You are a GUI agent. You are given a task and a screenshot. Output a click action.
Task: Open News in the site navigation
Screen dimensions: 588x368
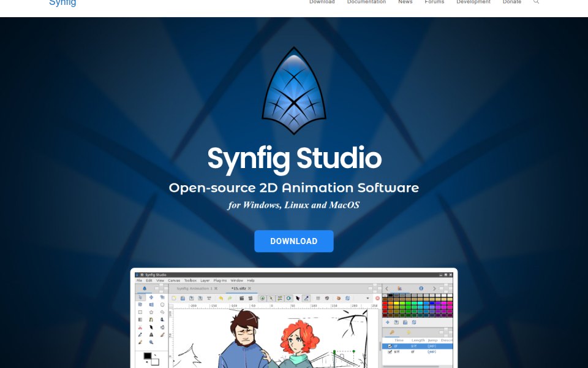tap(405, 2)
